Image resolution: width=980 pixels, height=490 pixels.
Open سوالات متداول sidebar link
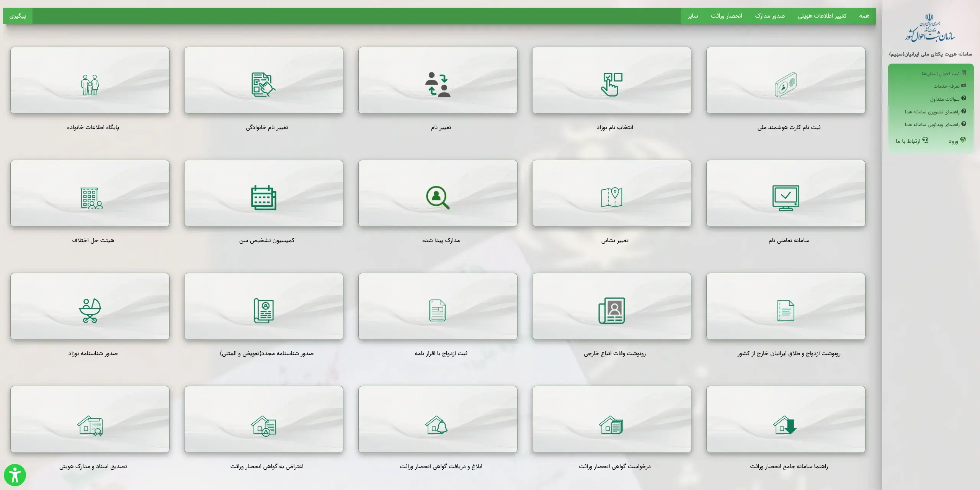pos(948,99)
